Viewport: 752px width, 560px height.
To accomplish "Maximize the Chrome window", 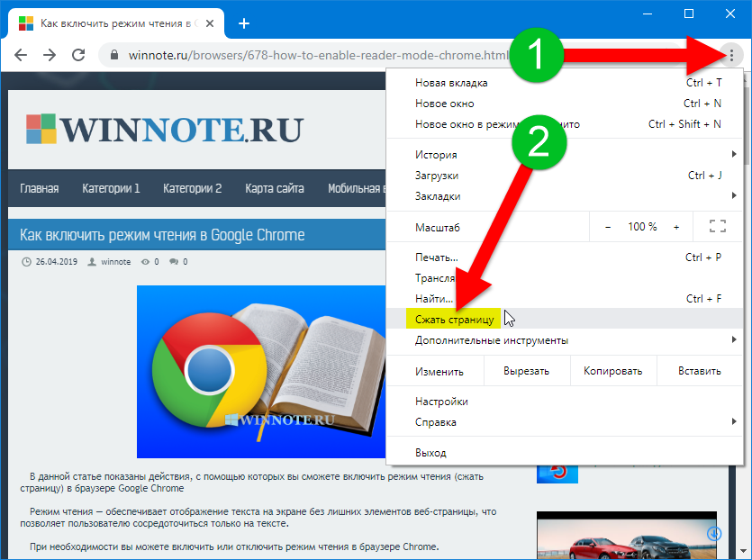I will pyautogui.click(x=689, y=14).
